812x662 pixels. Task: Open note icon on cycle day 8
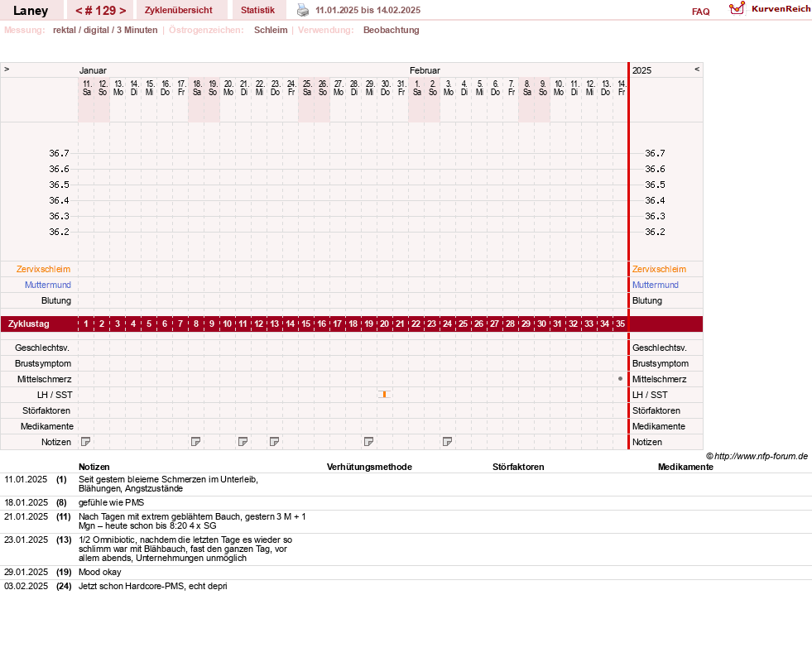click(195, 442)
